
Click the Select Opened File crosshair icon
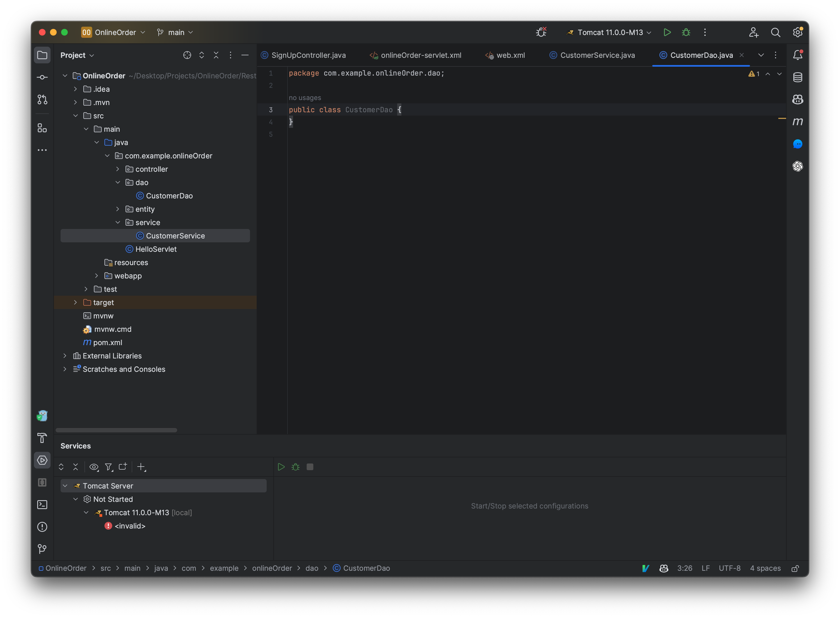[x=187, y=55]
